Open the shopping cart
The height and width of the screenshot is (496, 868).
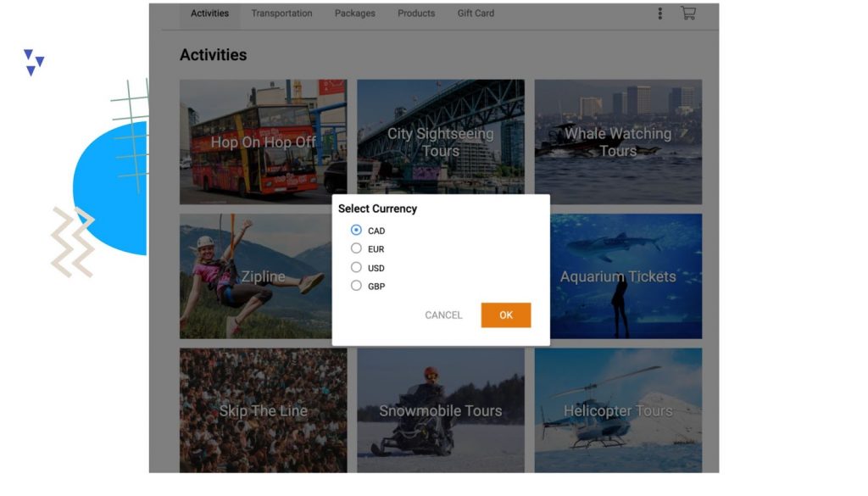pos(687,13)
